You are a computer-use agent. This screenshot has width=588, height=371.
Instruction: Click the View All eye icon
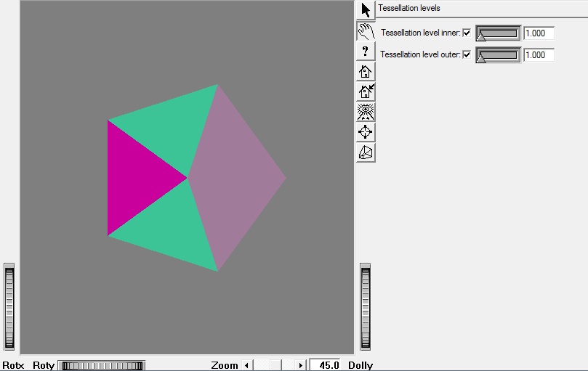[366, 112]
